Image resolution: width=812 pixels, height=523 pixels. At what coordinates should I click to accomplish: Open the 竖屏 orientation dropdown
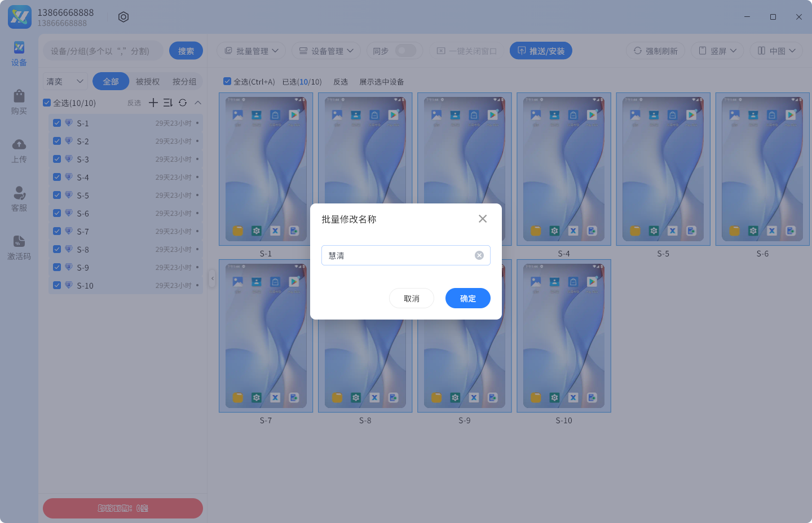[x=717, y=51]
